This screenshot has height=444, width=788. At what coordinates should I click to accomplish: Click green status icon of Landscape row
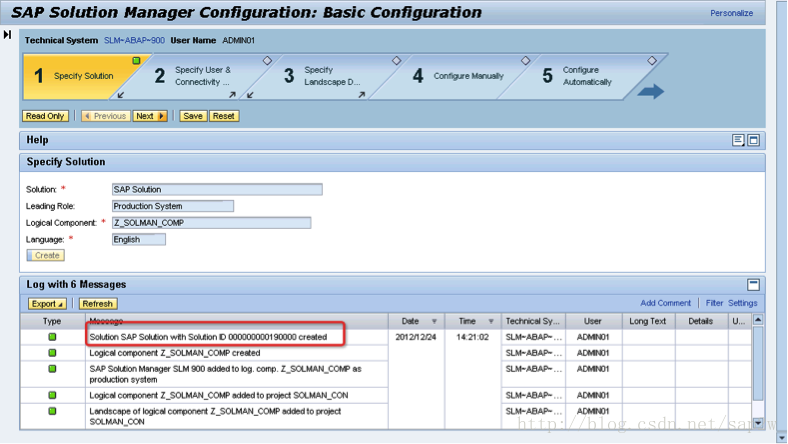click(x=52, y=411)
